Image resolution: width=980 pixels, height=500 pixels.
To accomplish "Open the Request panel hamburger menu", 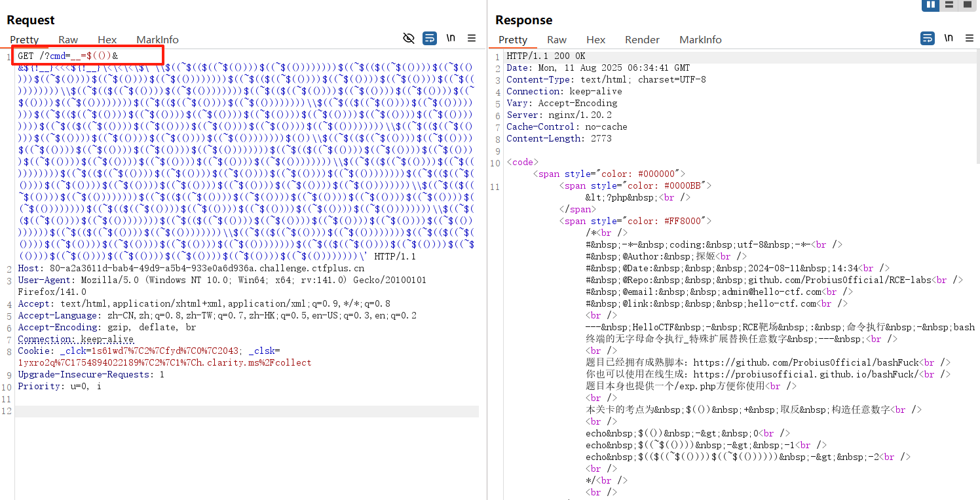I will pos(472,39).
